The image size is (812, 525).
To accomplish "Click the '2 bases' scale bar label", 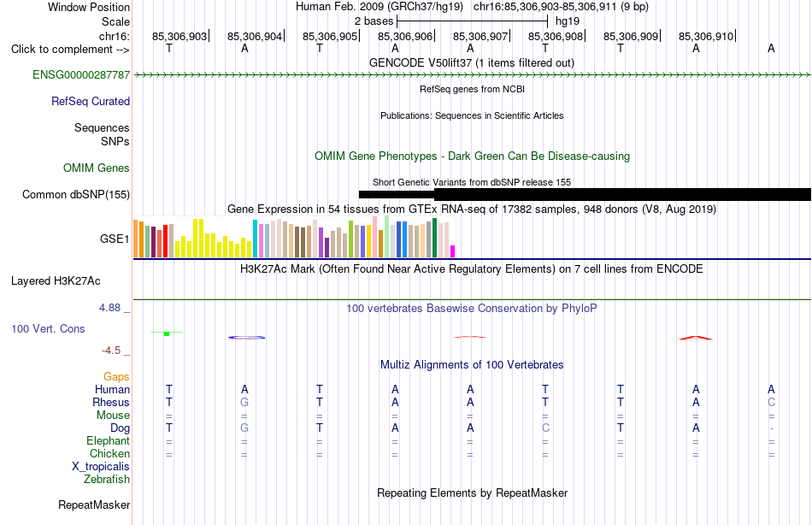I will click(374, 21).
